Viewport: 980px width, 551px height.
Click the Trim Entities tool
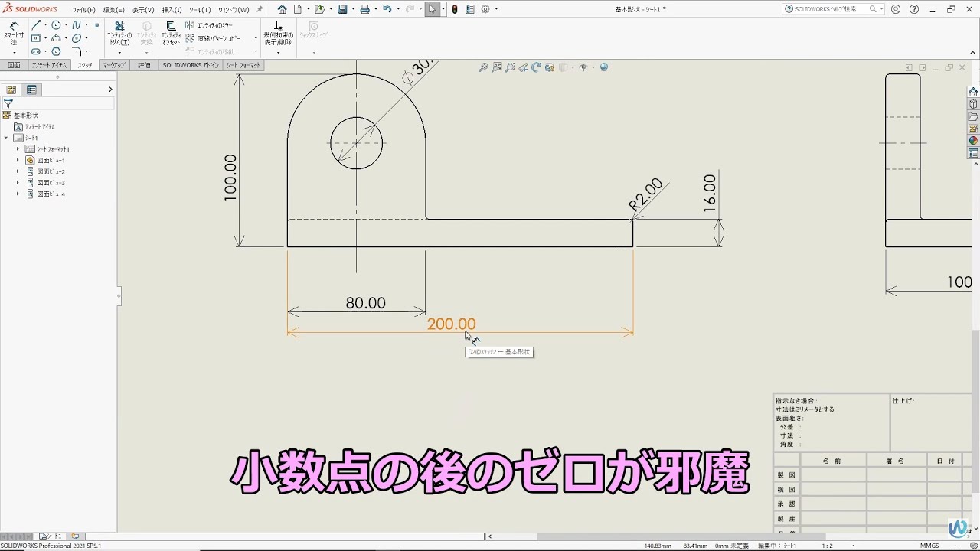click(x=119, y=34)
